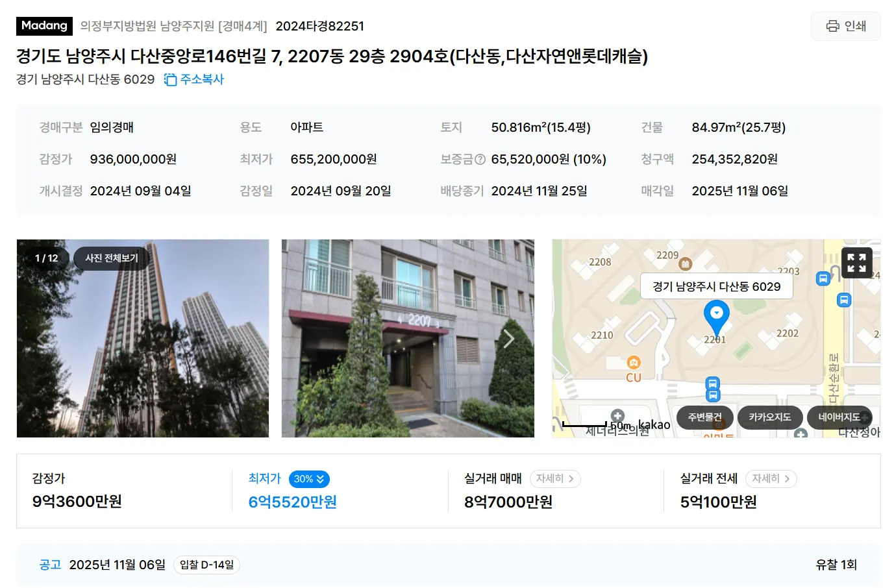
Task: Open the building 2207 entrance photo
Action: tap(408, 338)
